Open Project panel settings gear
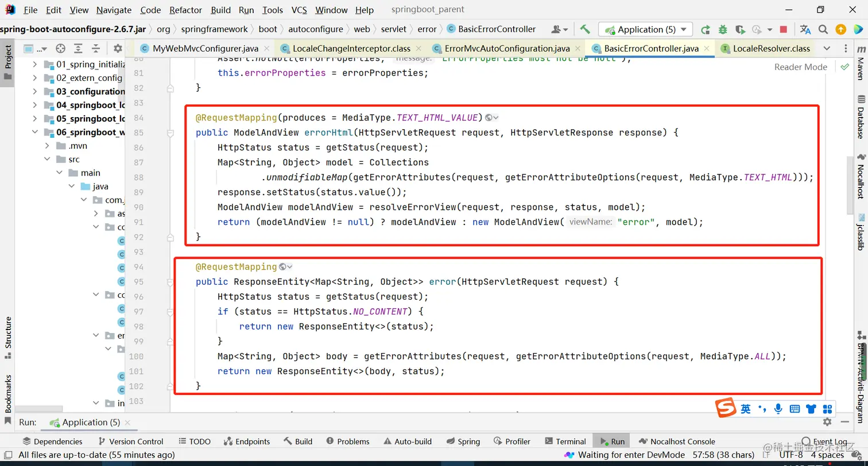Screen dimensions: 868x466 tap(118, 48)
